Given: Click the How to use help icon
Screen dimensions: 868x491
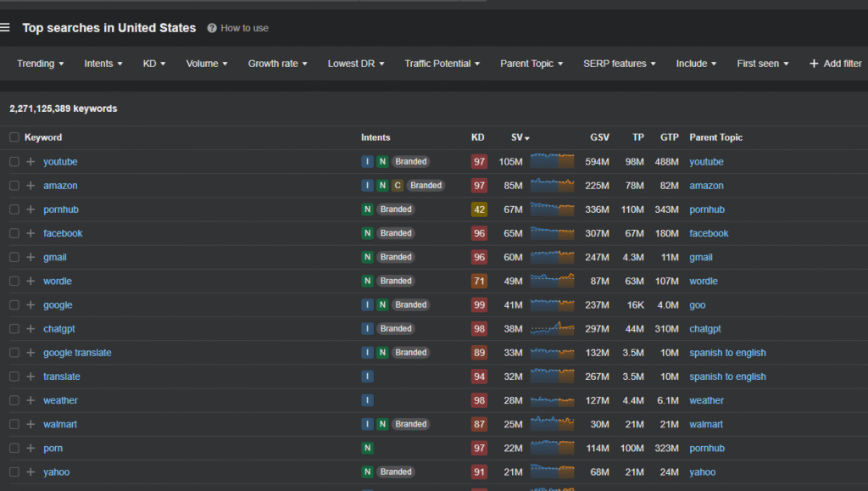Looking at the screenshot, I should [x=211, y=28].
